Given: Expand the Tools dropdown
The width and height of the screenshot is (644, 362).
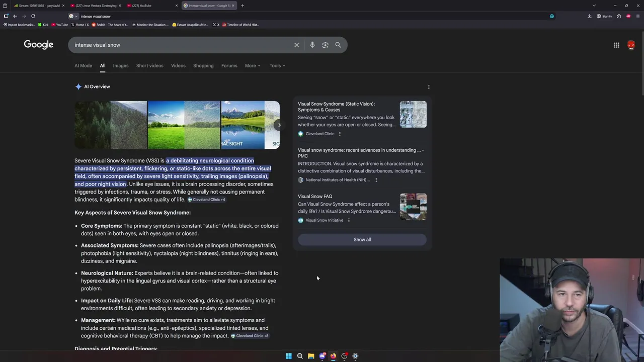Looking at the screenshot, I should [277, 66].
